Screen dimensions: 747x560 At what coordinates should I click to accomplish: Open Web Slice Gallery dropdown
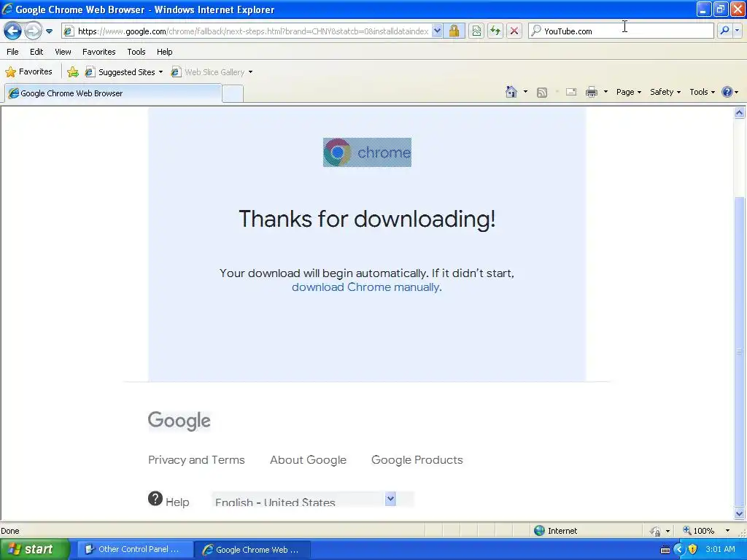tap(212, 72)
